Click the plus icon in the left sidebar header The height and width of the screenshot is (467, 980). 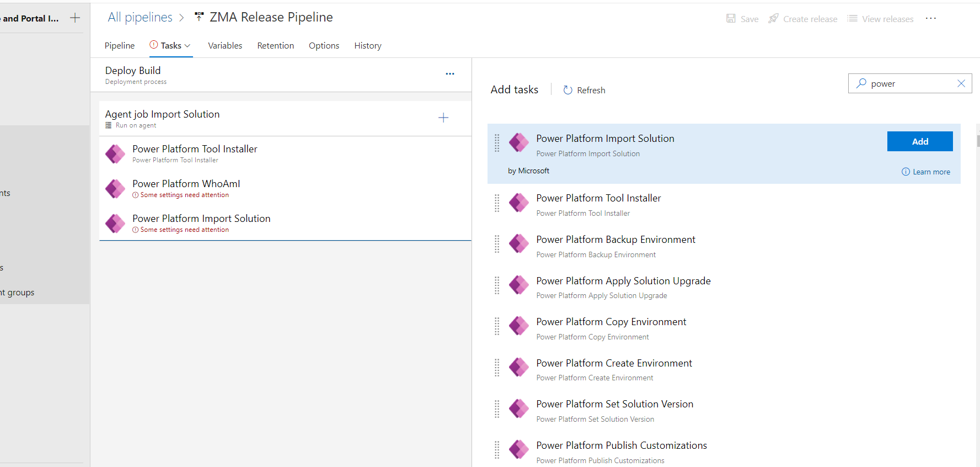[75, 18]
